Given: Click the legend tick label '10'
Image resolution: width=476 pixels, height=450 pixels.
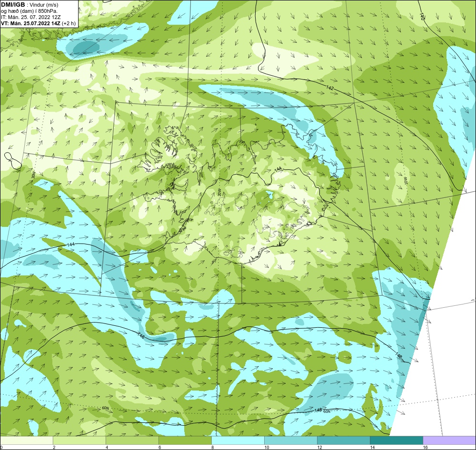Looking at the screenshot, I should pos(266,447).
